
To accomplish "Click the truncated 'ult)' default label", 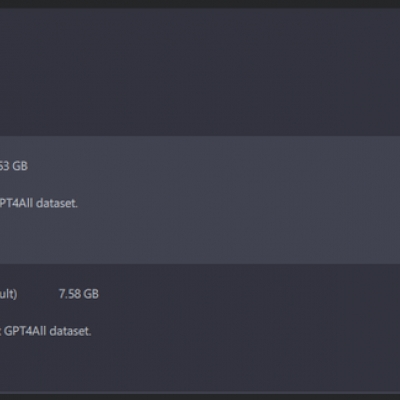I will point(9,294).
